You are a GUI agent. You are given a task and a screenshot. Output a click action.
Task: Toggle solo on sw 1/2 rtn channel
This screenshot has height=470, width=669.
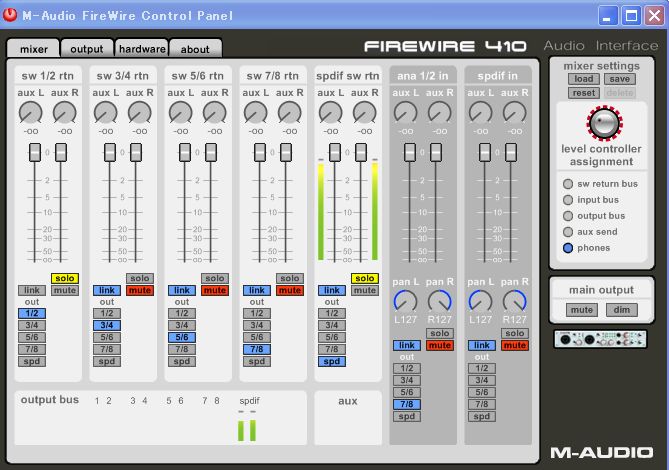[65, 278]
